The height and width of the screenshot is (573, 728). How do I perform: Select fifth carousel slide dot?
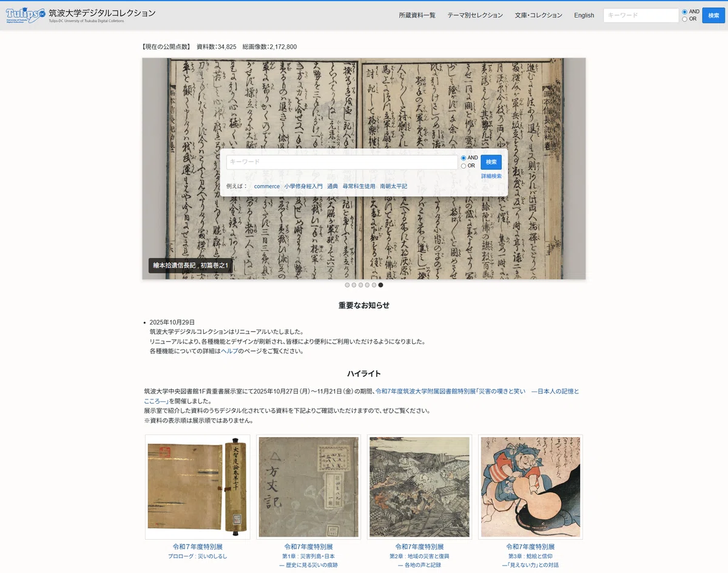(x=374, y=285)
